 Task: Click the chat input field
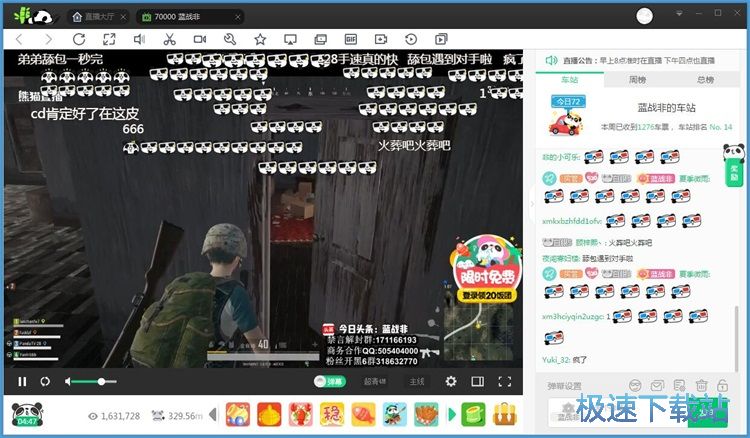point(617,412)
